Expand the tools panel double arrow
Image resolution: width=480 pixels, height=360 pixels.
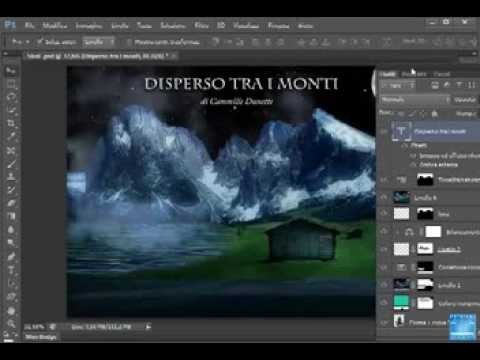click(6, 53)
